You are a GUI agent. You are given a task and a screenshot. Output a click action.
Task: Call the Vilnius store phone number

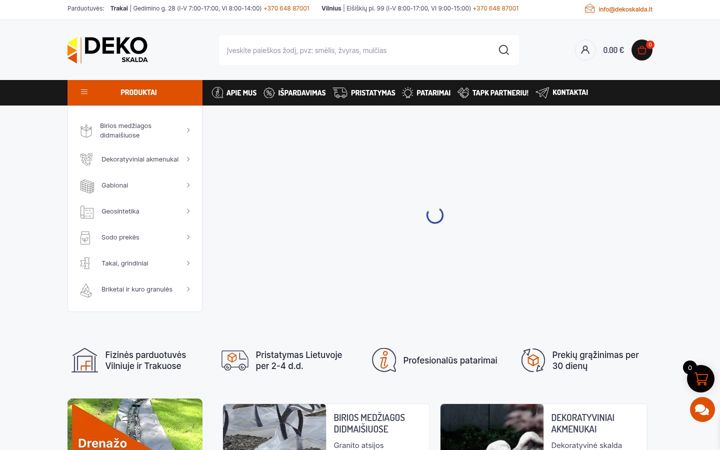point(495,8)
